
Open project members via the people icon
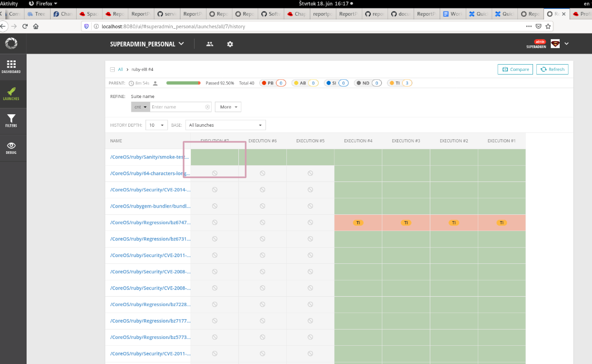coord(209,44)
